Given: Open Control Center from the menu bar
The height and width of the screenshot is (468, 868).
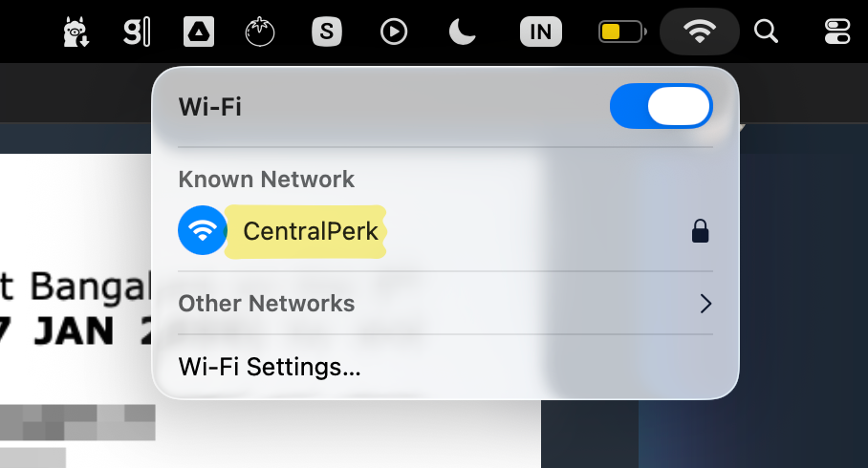Looking at the screenshot, I should click(836, 32).
